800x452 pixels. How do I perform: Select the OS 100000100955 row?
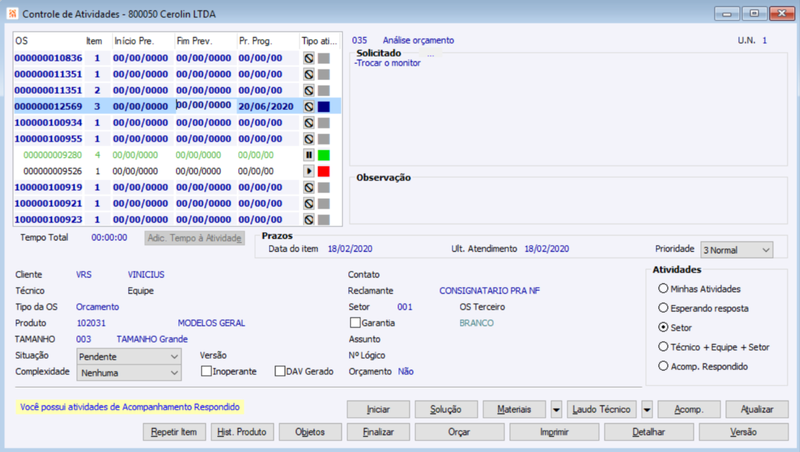pos(177,139)
